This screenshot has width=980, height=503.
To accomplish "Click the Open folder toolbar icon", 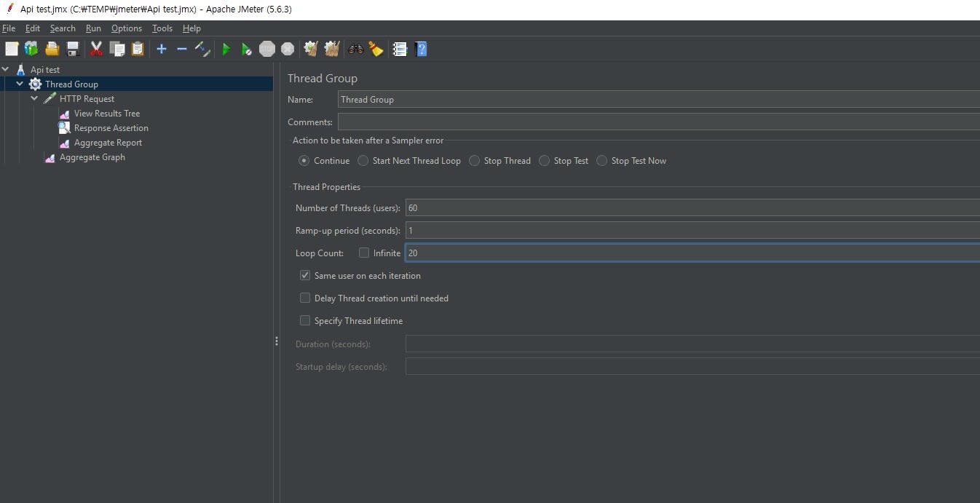I will pyautogui.click(x=52, y=49).
